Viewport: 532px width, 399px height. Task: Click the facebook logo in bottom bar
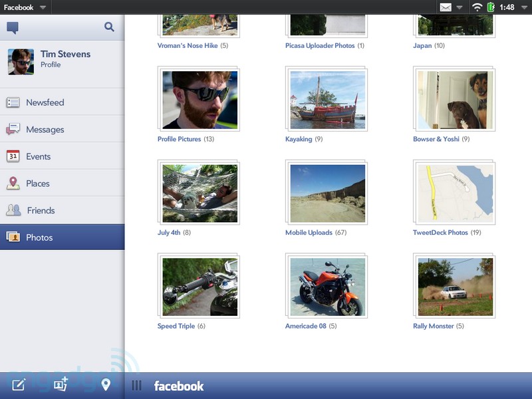179,386
